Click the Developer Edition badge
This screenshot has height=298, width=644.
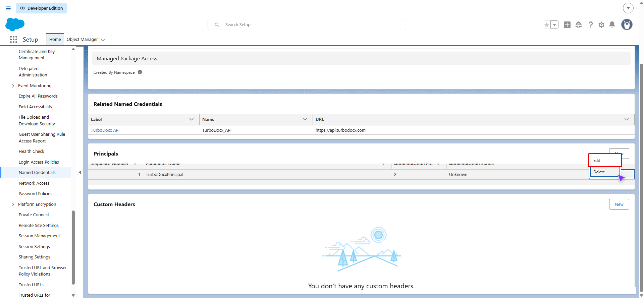[x=41, y=8]
